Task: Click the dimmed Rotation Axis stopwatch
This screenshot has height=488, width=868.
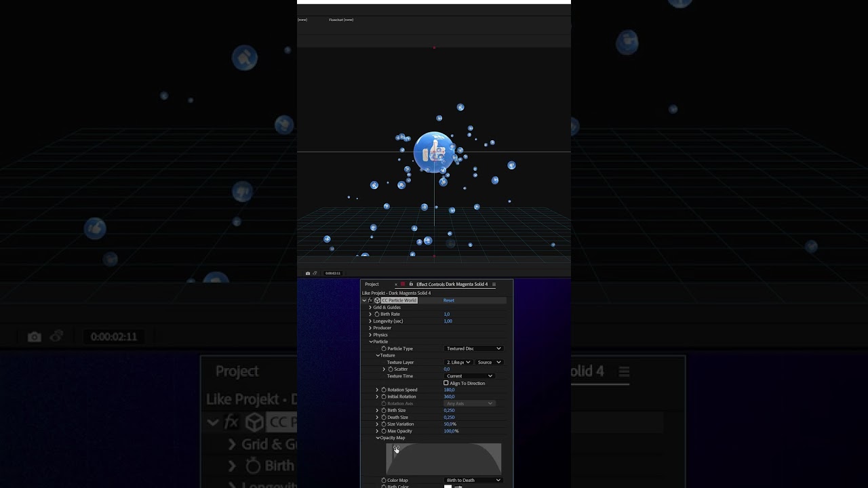Action: click(384, 403)
